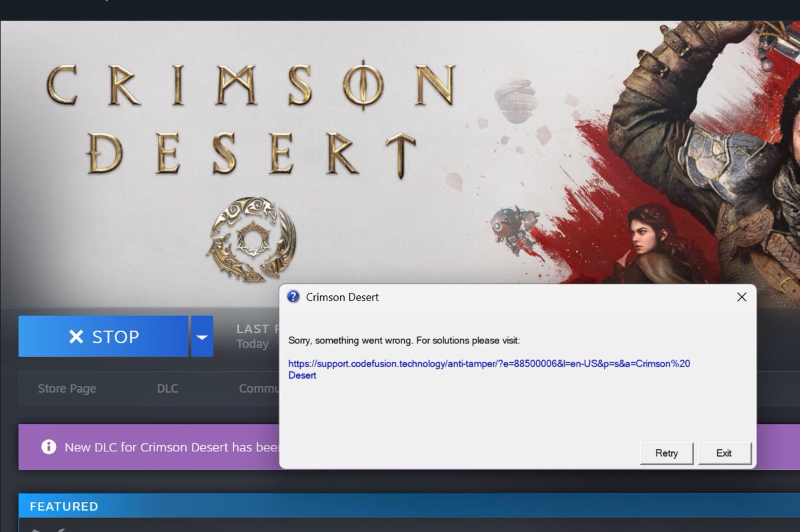Click the round golden emblem under the logo
This screenshot has width=800, height=532.
point(251,239)
